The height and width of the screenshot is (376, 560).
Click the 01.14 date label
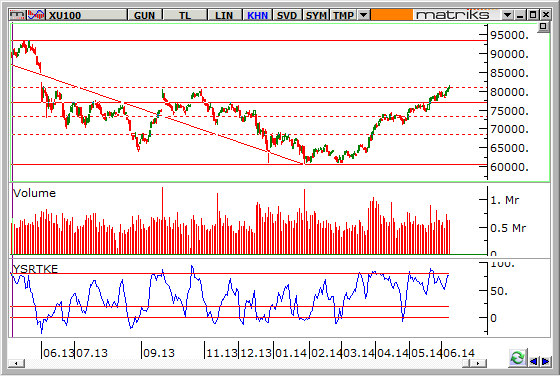291,353
